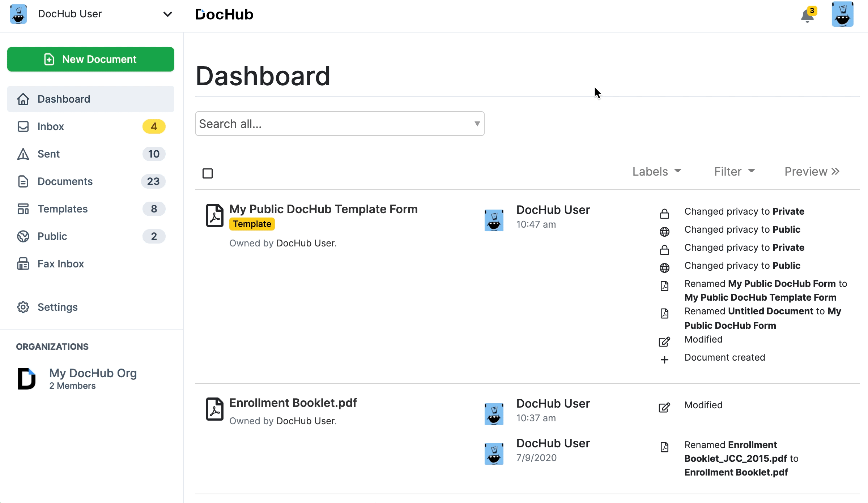Click the My Public DocHub Template Form
The width and height of the screenshot is (868, 503).
[x=323, y=209]
